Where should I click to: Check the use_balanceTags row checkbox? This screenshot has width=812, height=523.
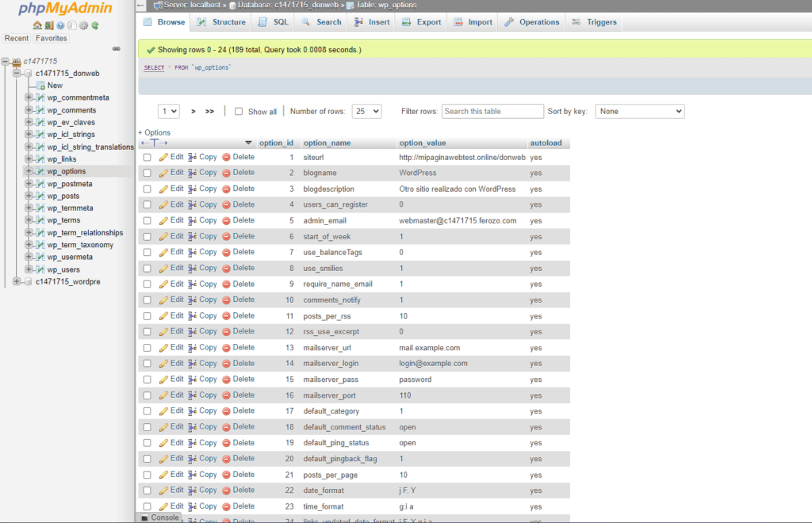pyautogui.click(x=147, y=253)
